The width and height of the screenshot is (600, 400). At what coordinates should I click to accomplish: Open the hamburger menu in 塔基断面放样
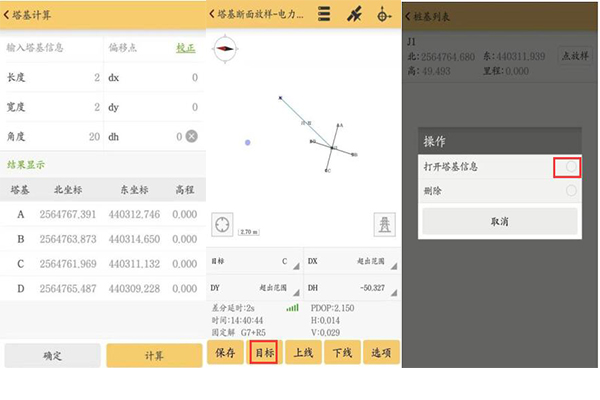coord(324,14)
